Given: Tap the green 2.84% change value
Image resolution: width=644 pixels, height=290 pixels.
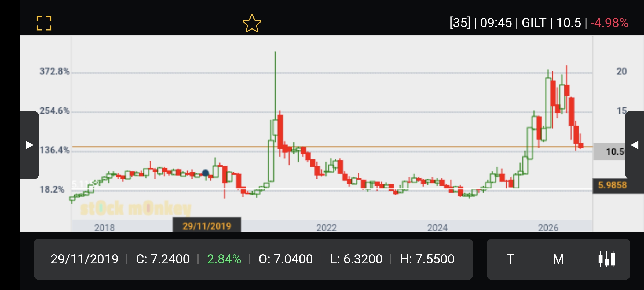Looking at the screenshot, I should 224,259.
